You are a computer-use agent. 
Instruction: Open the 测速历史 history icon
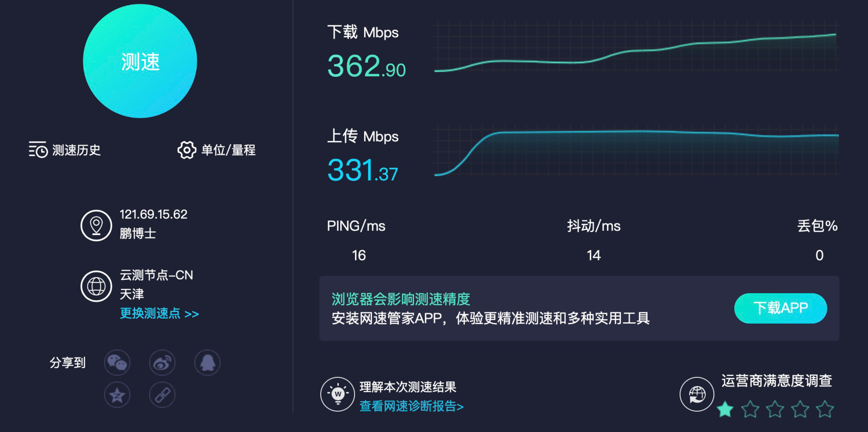click(x=38, y=150)
